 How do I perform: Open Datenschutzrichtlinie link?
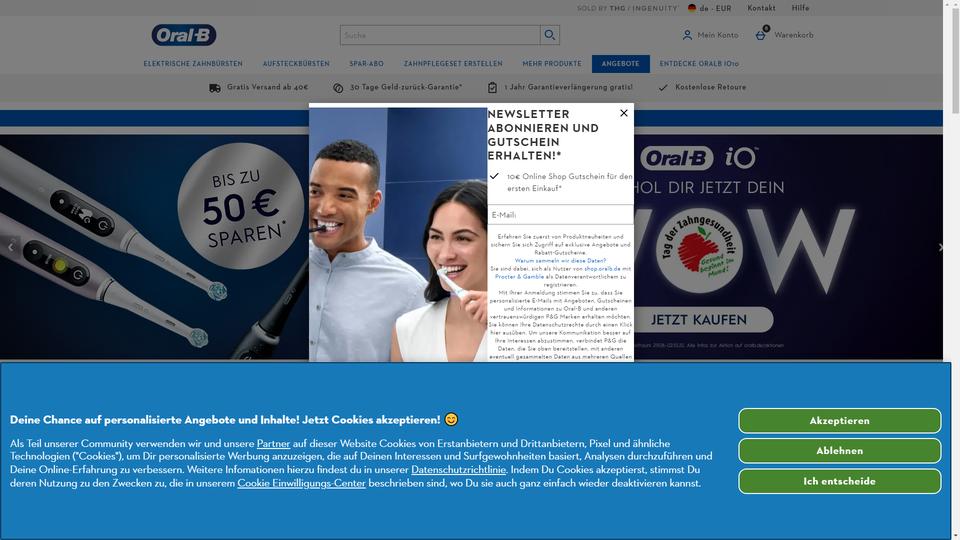click(459, 470)
